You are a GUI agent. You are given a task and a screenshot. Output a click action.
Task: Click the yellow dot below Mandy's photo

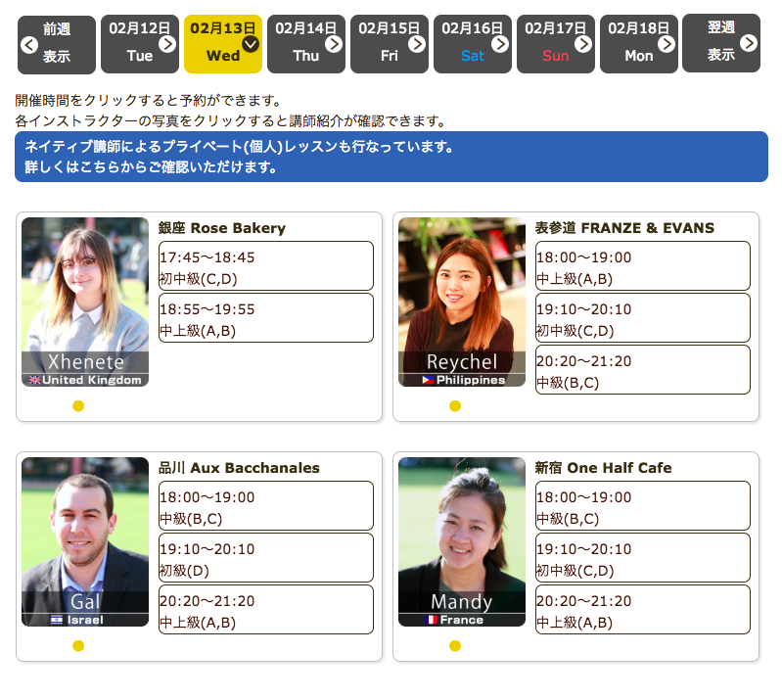(455, 645)
